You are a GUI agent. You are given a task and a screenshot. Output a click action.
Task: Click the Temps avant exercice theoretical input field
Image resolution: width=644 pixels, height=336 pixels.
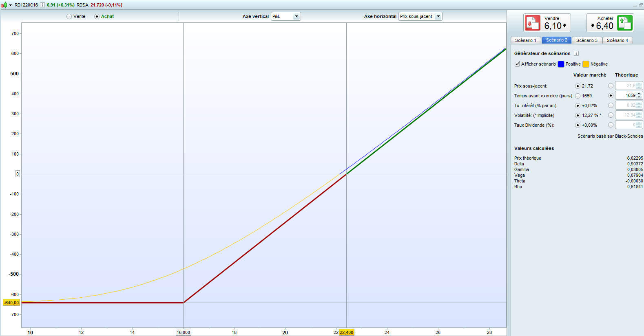pyautogui.click(x=626, y=96)
